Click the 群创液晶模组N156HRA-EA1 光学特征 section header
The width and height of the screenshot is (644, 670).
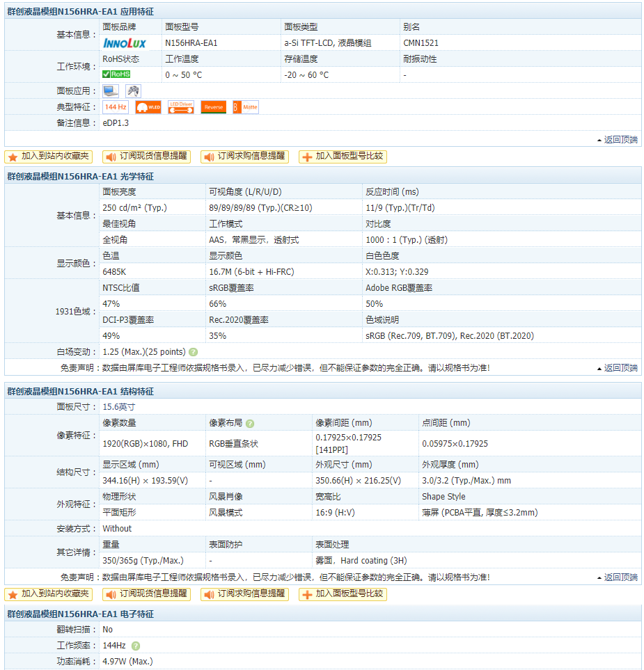81,177
